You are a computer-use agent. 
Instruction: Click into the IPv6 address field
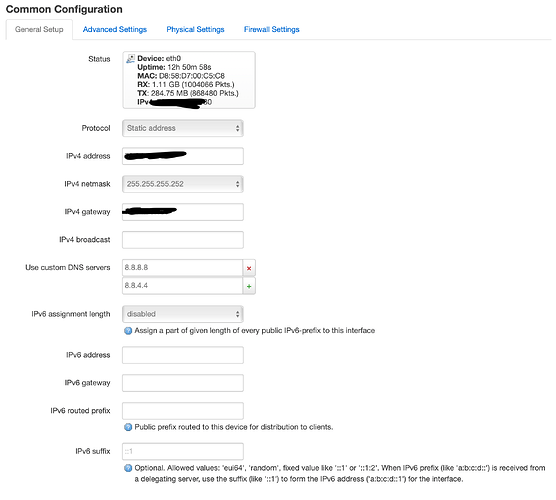click(183, 355)
